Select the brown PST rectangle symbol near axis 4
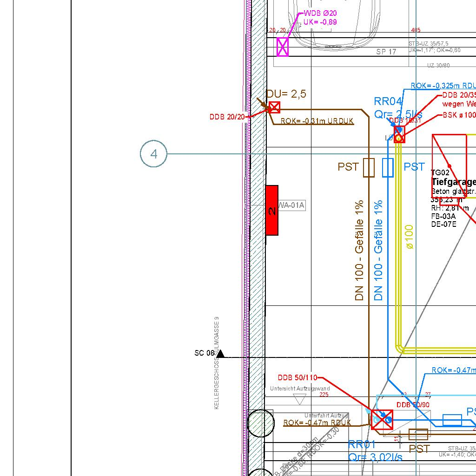The image size is (476, 476). [369, 167]
